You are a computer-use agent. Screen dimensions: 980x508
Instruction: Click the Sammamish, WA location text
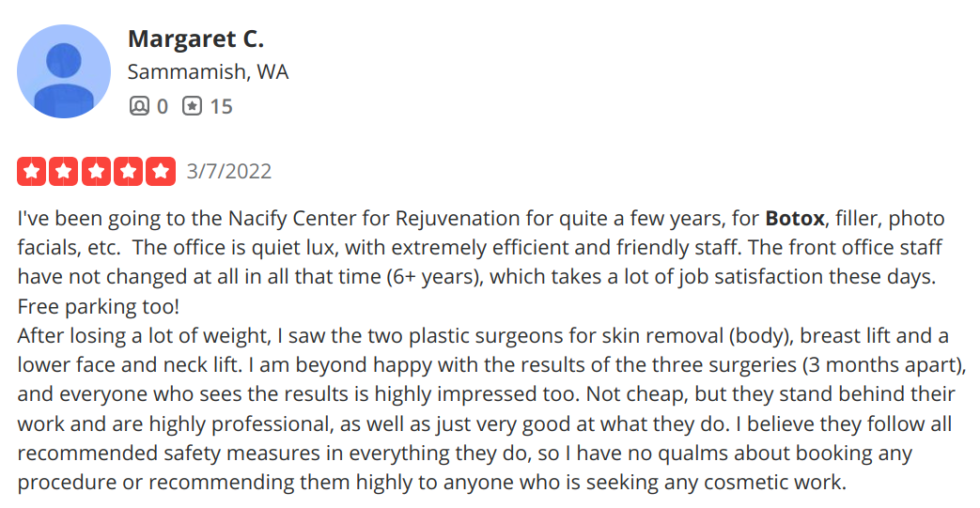[209, 72]
